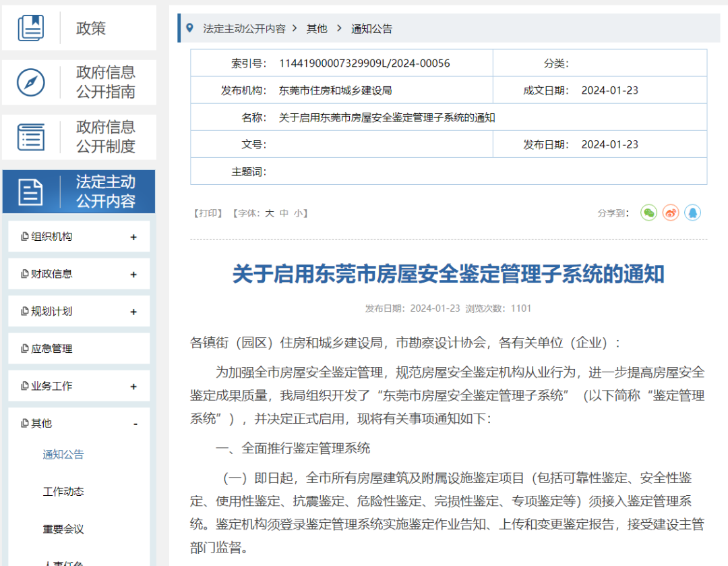Set font size to 大
Viewport: 728px width, 566px height.
[x=269, y=213]
